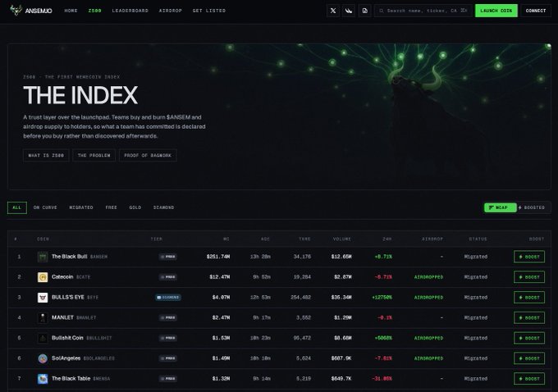The image size is (558, 392).
Task: Filter coins by MIGRATED
Action: click(81, 207)
